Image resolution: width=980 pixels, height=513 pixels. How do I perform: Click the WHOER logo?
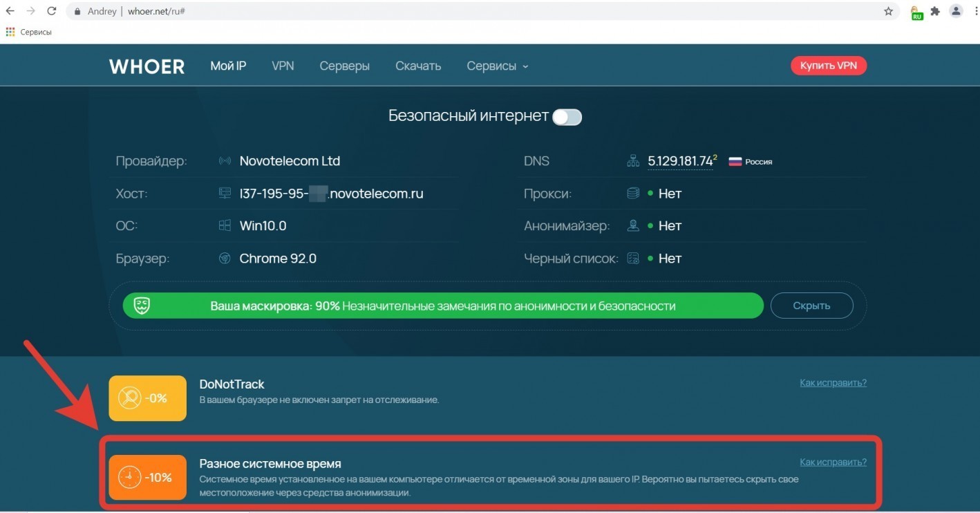pyautogui.click(x=147, y=66)
